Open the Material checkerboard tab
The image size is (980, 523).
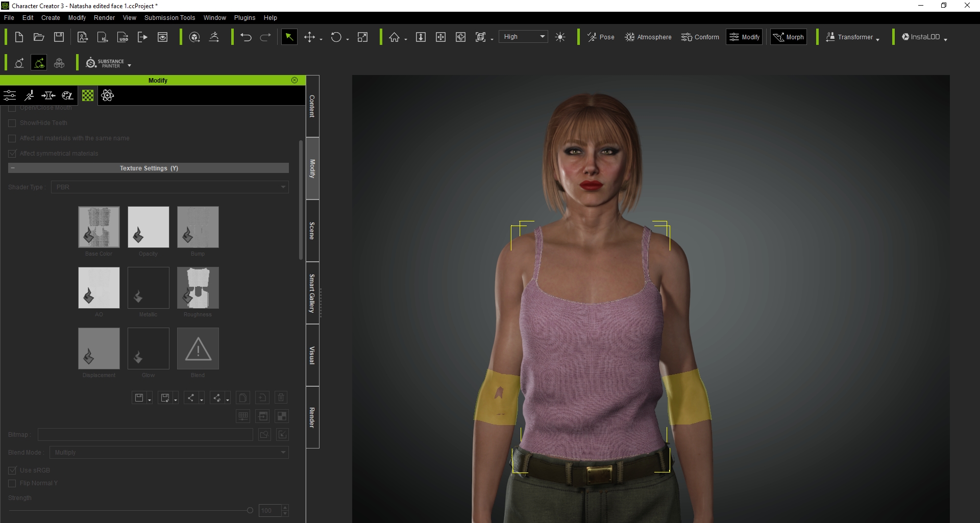88,95
